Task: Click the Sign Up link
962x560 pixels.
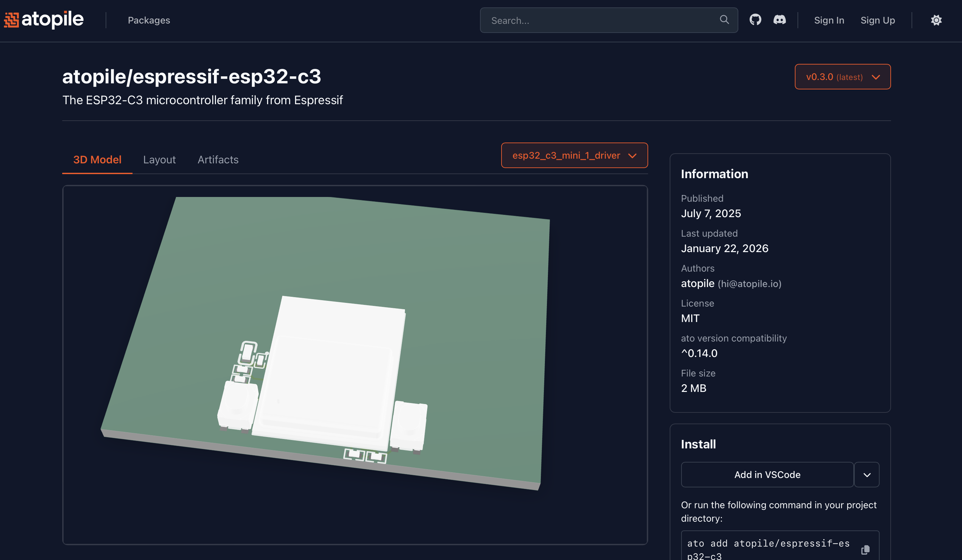Action: point(878,20)
